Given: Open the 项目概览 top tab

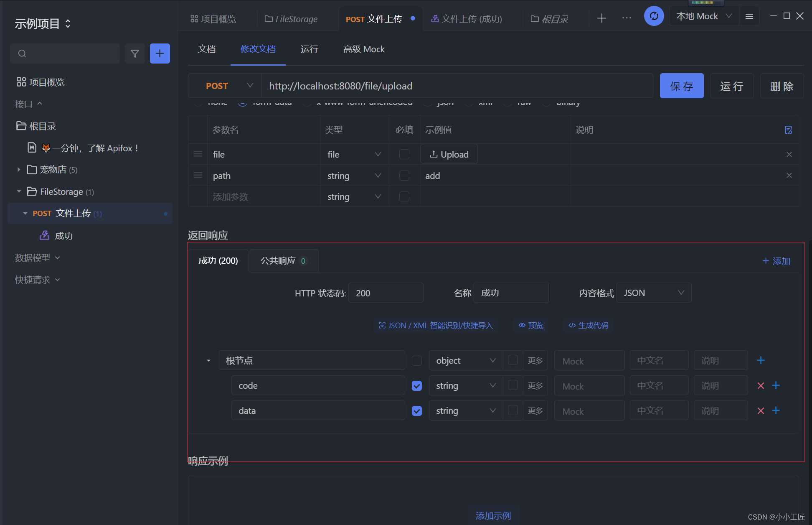Looking at the screenshot, I should point(213,19).
